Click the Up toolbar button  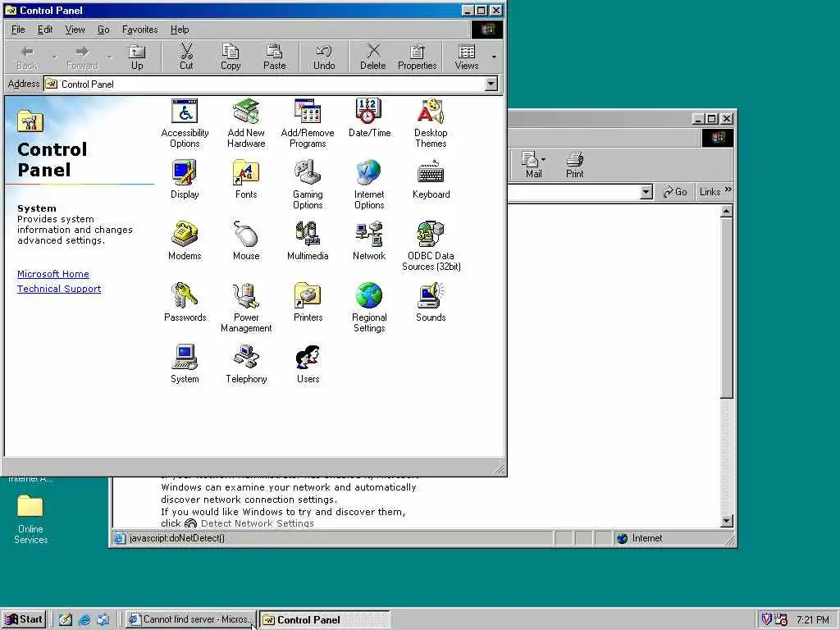point(137,57)
